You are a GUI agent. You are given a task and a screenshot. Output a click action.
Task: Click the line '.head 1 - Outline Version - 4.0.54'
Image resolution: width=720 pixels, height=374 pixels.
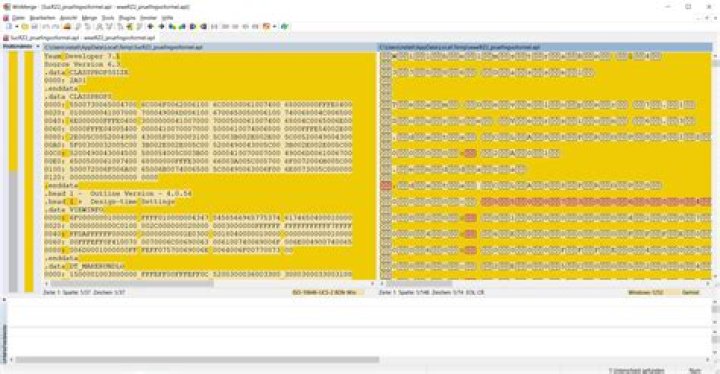118,193
